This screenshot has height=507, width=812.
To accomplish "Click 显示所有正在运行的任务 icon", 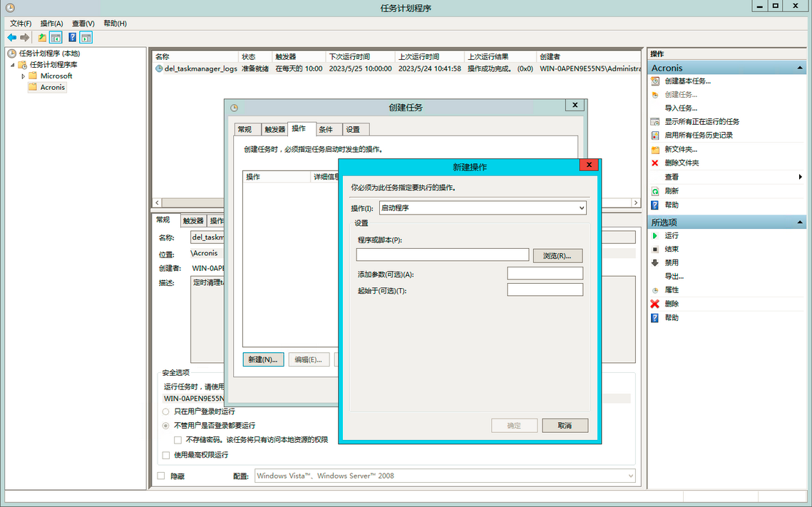I will (655, 122).
